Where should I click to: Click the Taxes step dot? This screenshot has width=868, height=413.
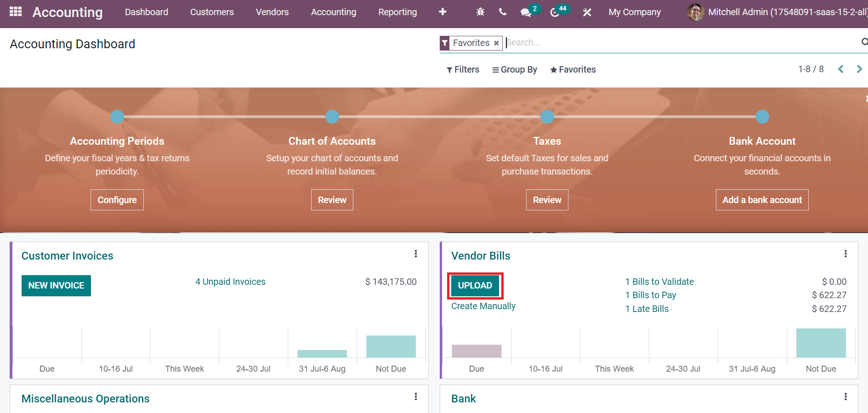(547, 117)
